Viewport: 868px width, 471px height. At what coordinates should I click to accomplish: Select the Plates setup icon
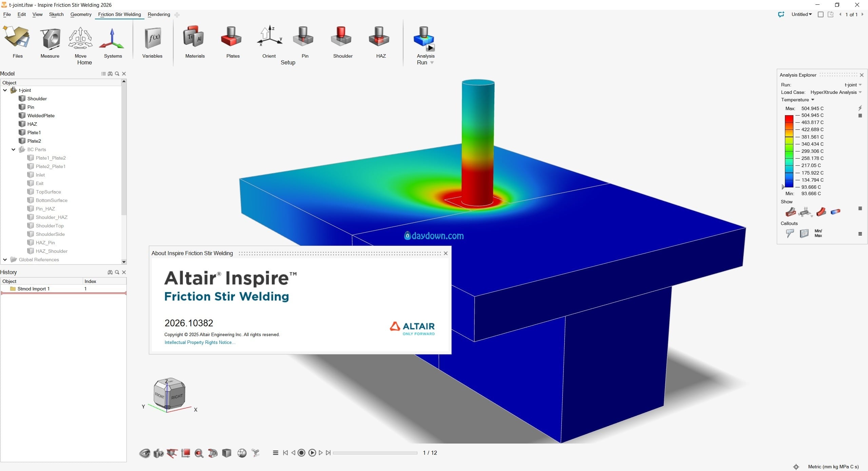click(233, 38)
